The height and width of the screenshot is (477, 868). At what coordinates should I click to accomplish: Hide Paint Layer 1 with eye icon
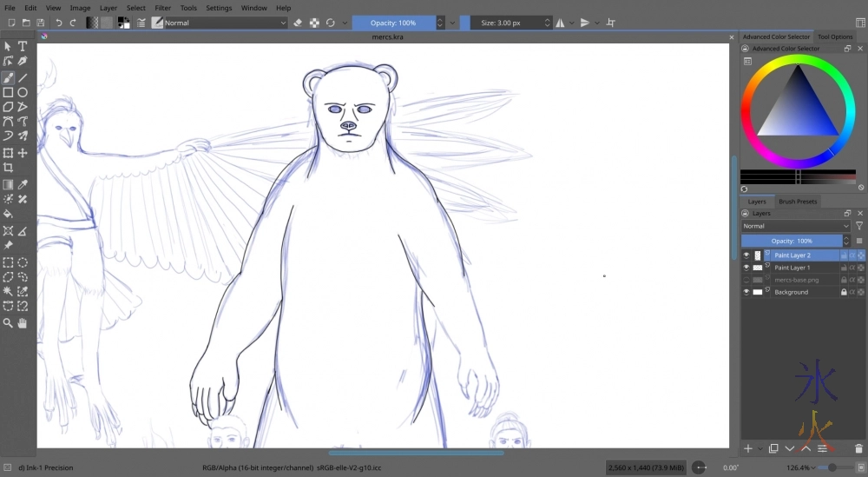tap(746, 268)
